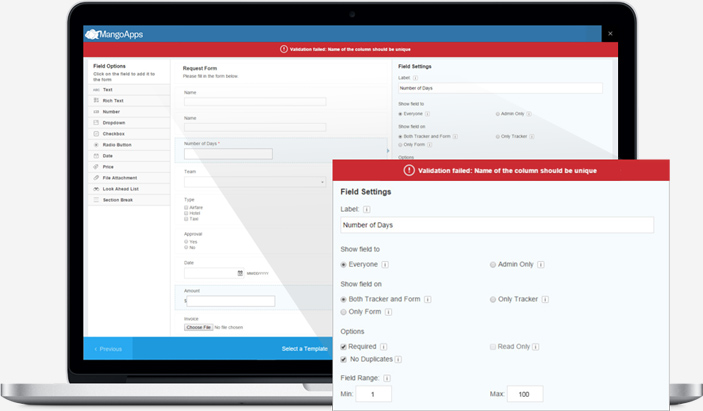The height and width of the screenshot is (411, 703).
Task: Check the Airfare type checkbox
Action: (186, 208)
